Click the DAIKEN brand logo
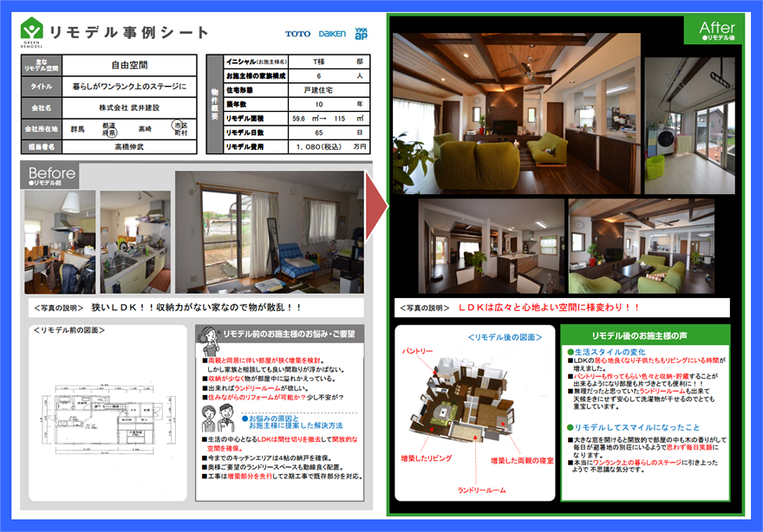Screen dimensions: 763x532 point(331,35)
